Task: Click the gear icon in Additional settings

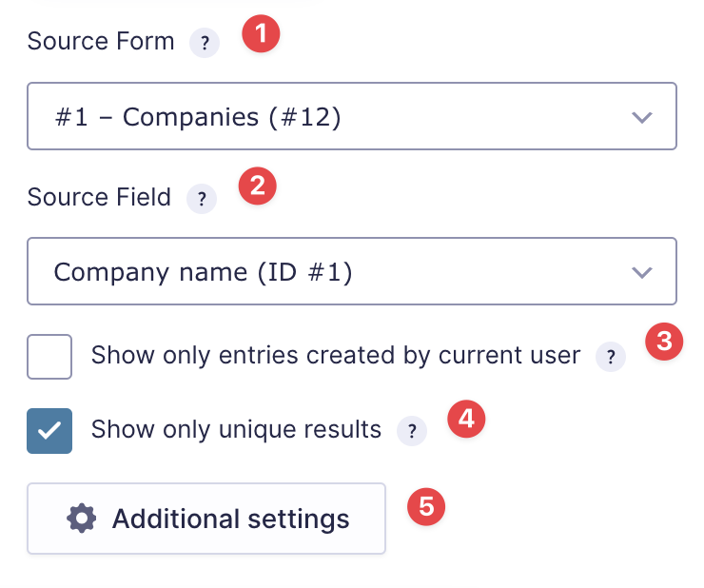Action: pyautogui.click(x=83, y=519)
